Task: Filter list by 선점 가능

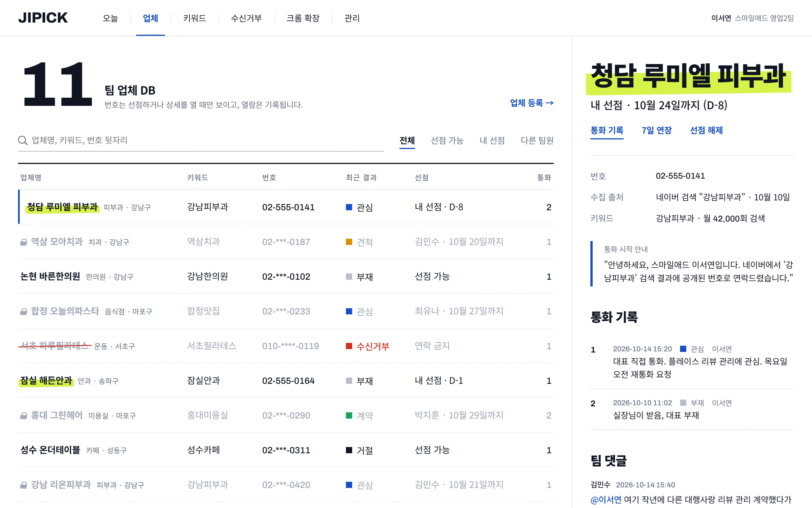Action: point(447,141)
